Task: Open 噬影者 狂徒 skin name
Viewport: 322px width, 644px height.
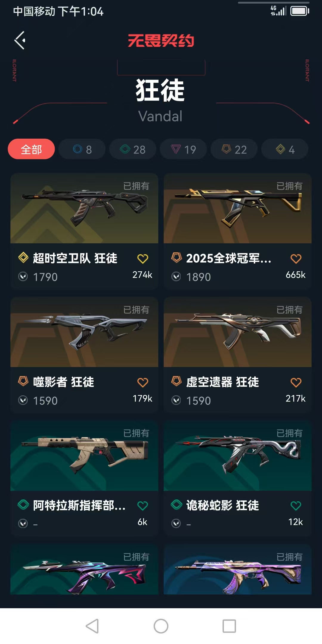Action: pos(64,382)
